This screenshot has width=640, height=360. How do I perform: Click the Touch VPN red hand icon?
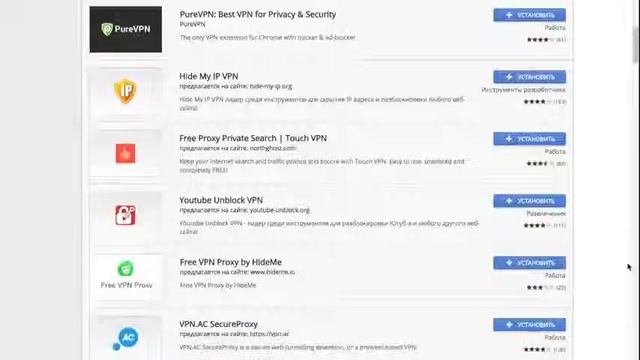(125, 153)
